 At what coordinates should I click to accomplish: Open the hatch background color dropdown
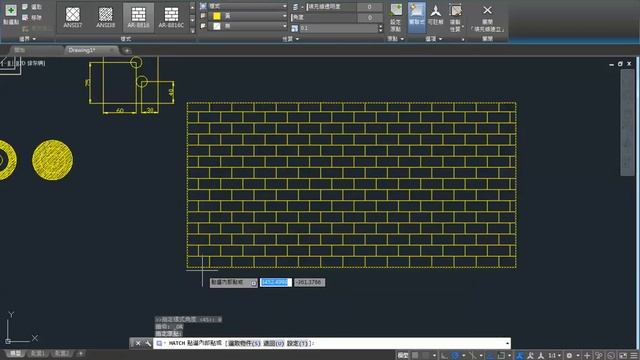(249, 26)
